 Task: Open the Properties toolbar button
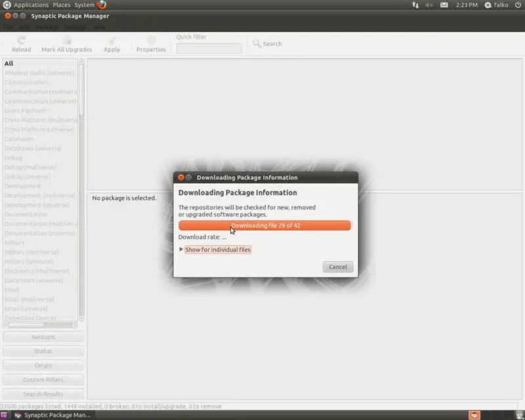click(x=151, y=45)
